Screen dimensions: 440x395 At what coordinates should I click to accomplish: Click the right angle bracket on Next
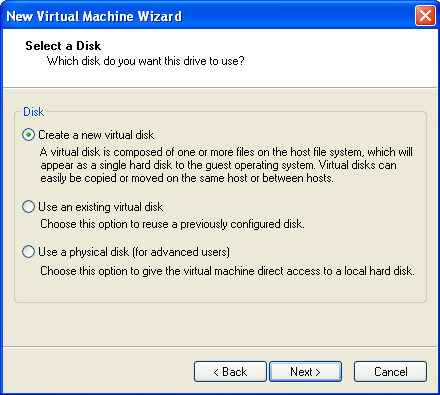[318, 372]
